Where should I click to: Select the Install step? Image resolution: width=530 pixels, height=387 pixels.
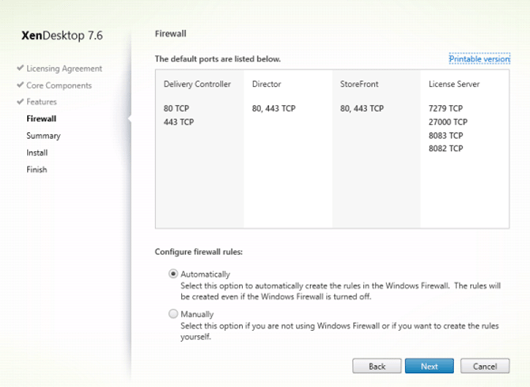[x=37, y=153]
